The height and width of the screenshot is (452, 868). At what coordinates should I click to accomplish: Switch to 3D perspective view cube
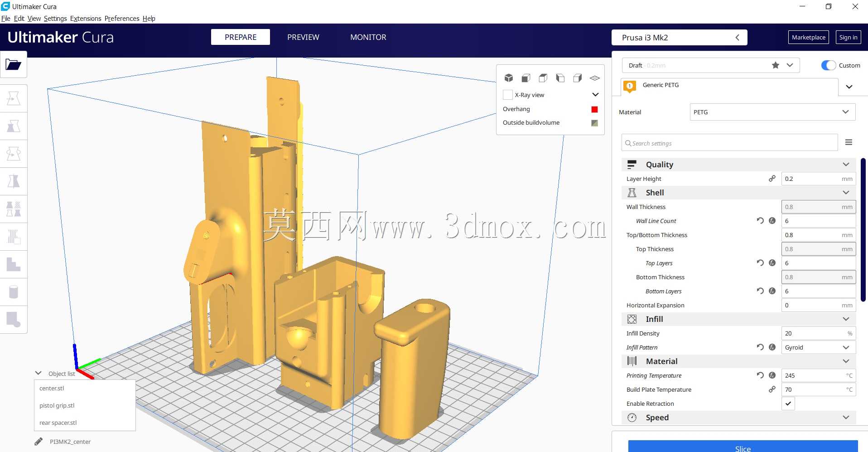click(x=509, y=78)
